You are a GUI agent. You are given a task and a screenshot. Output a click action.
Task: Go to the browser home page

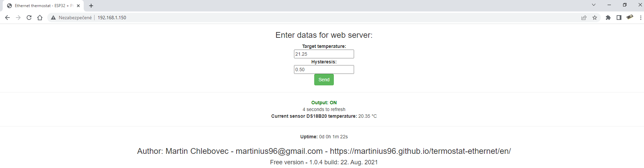pyautogui.click(x=40, y=18)
